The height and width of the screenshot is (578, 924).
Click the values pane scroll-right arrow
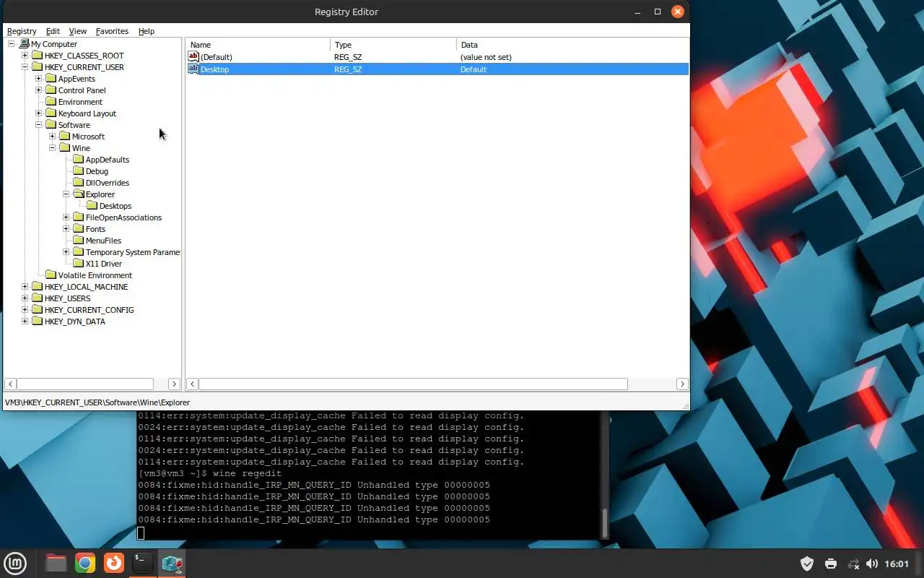[x=682, y=384]
